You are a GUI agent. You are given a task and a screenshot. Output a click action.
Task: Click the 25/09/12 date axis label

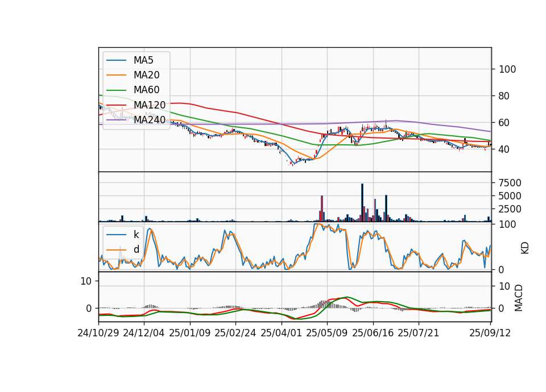[x=490, y=333]
